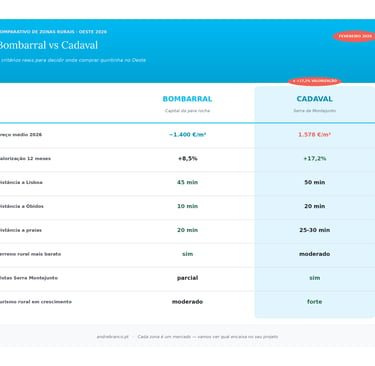Click Bombarral parcial Serra Montejunto cell
The height and width of the screenshot is (366, 375).
(x=187, y=278)
